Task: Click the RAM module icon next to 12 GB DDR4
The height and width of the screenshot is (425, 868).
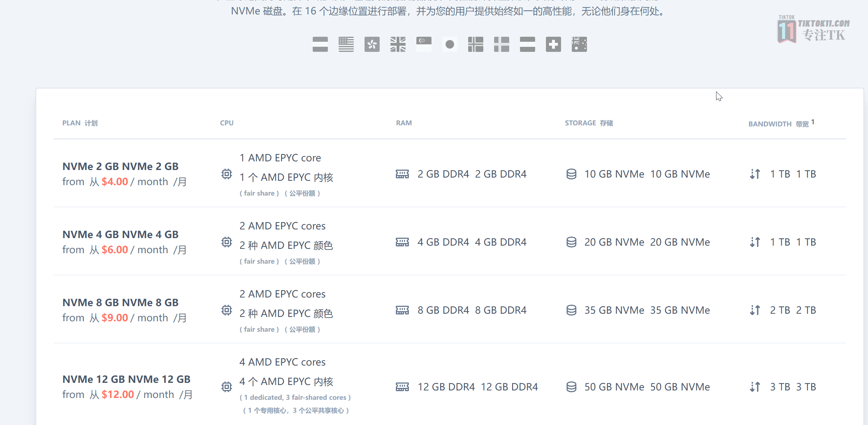Action: pyautogui.click(x=402, y=387)
